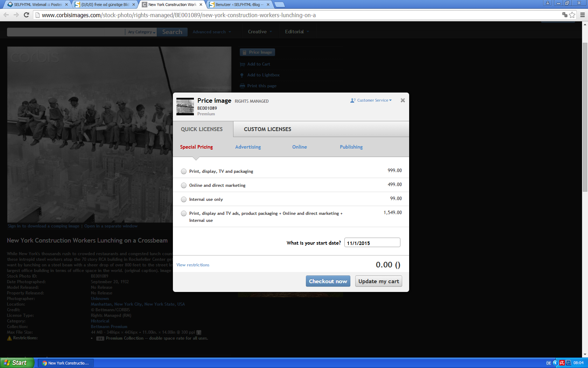Click New York Construction taskbar item

click(x=65, y=363)
